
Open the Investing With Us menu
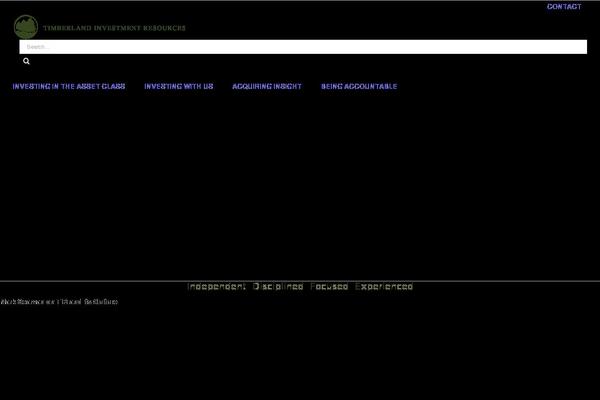pyautogui.click(x=179, y=87)
